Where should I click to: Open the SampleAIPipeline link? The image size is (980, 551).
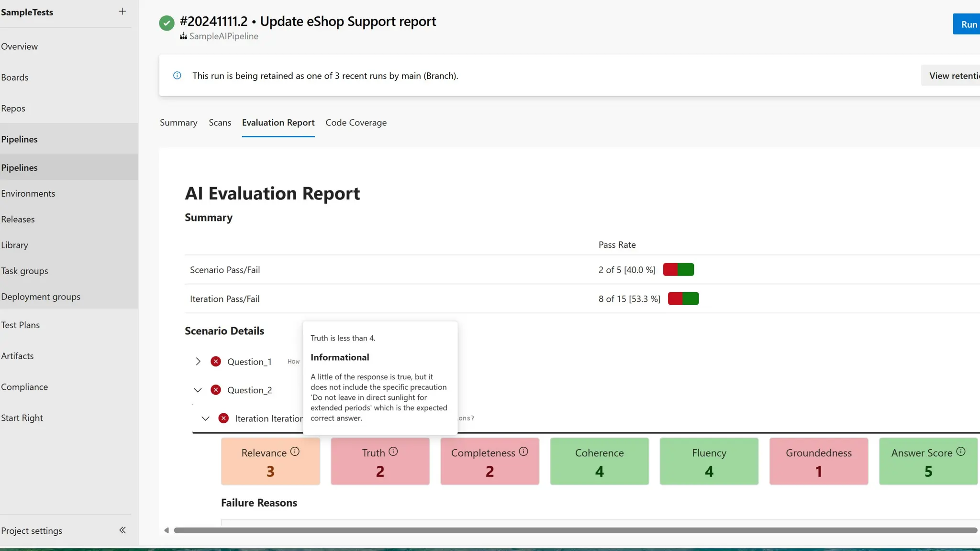pos(223,36)
